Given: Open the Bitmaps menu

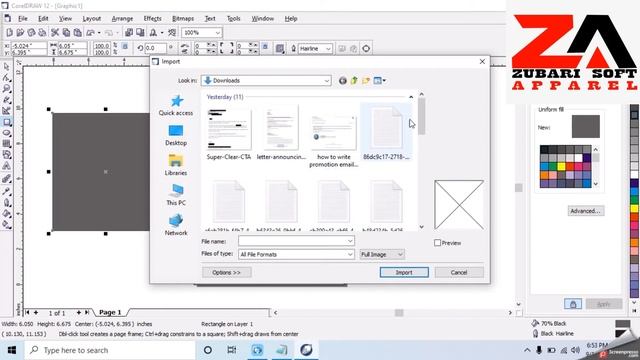Looking at the screenshot, I should pos(183,19).
